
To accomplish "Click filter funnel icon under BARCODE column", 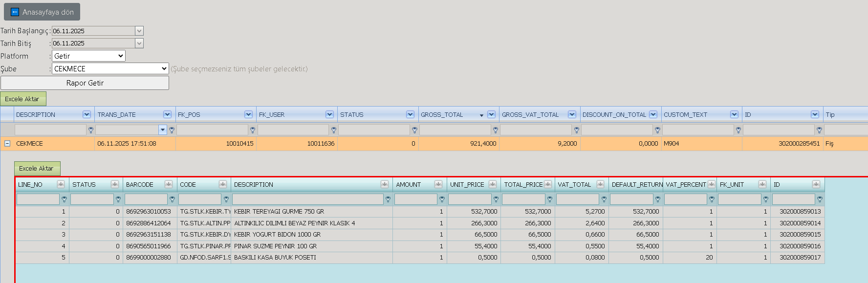I will (x=172, y=199).
